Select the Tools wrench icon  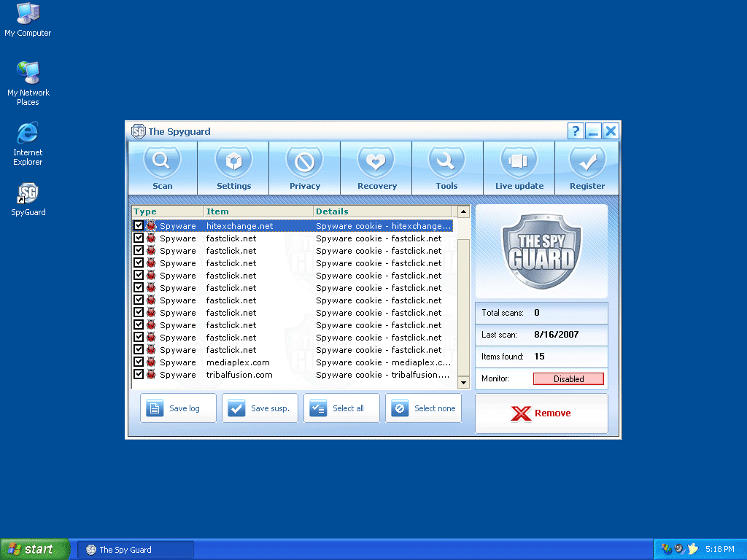(446, 162)
